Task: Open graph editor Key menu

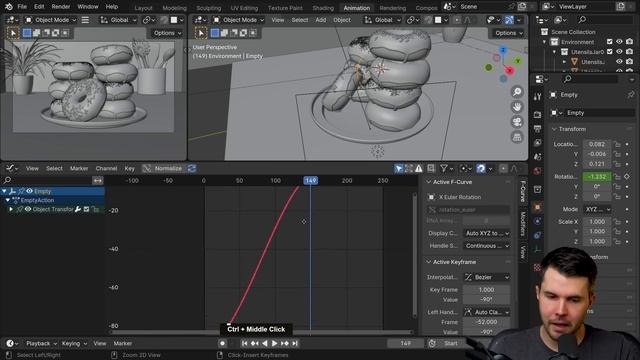Action: (x=129, y=168)
